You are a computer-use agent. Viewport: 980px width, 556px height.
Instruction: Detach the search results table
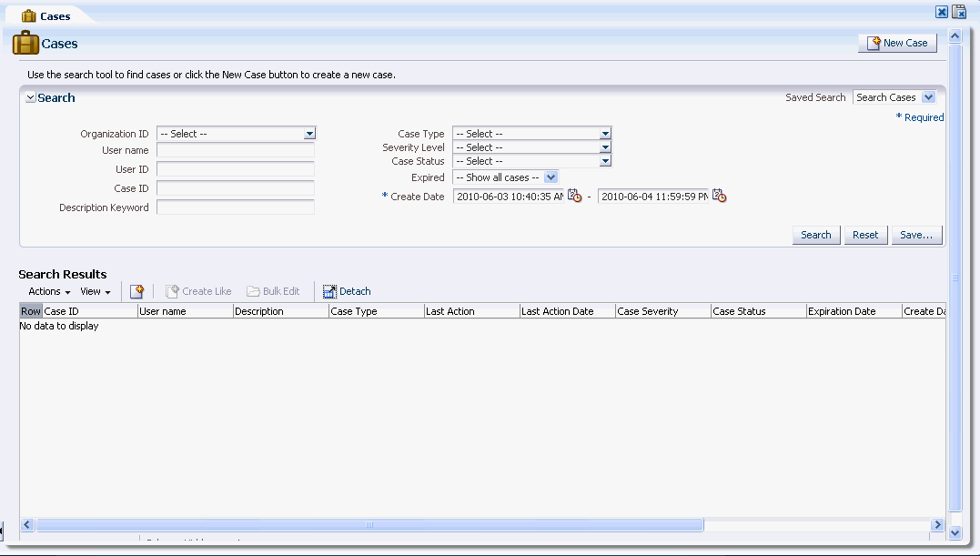coord(347,290)
